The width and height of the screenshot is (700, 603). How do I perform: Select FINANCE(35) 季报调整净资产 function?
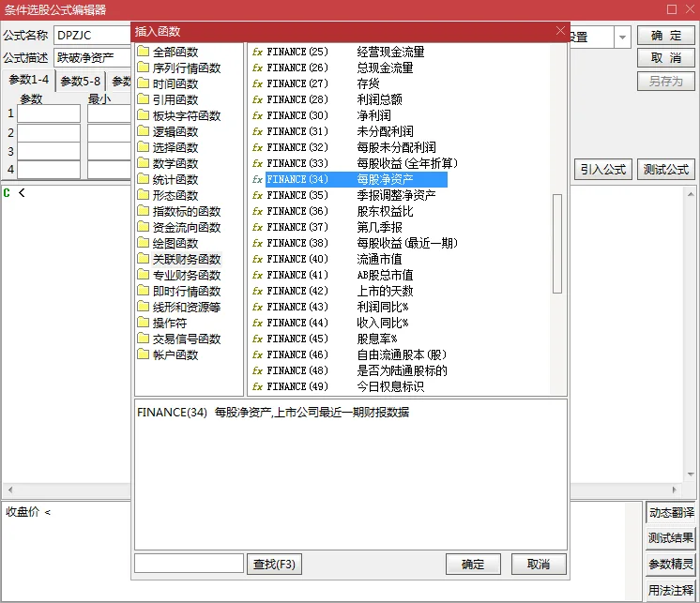tap(351, 195)
